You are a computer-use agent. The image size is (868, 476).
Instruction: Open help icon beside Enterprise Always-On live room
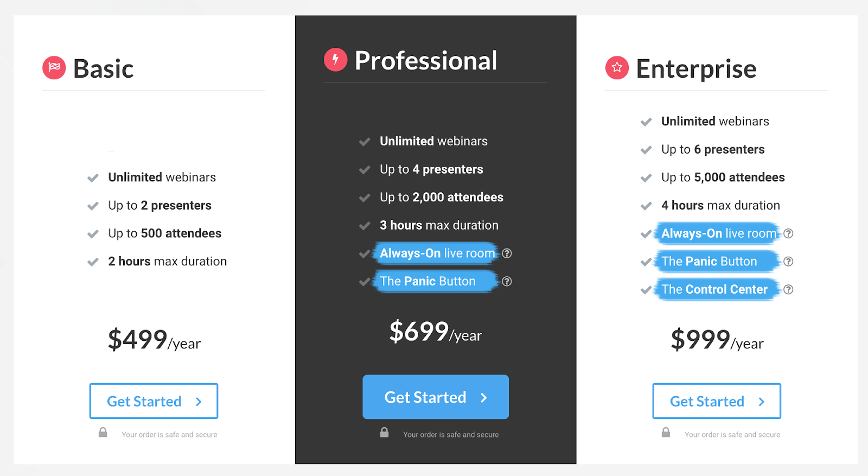[788, 233]
